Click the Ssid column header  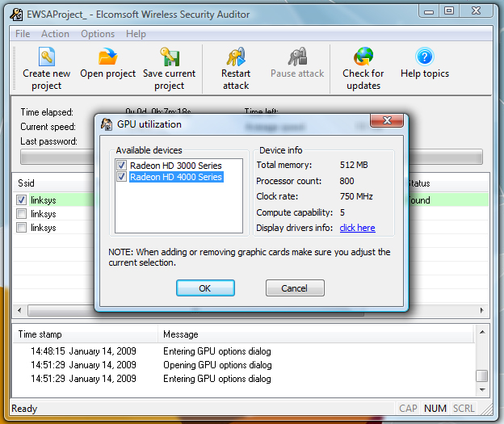26,183
